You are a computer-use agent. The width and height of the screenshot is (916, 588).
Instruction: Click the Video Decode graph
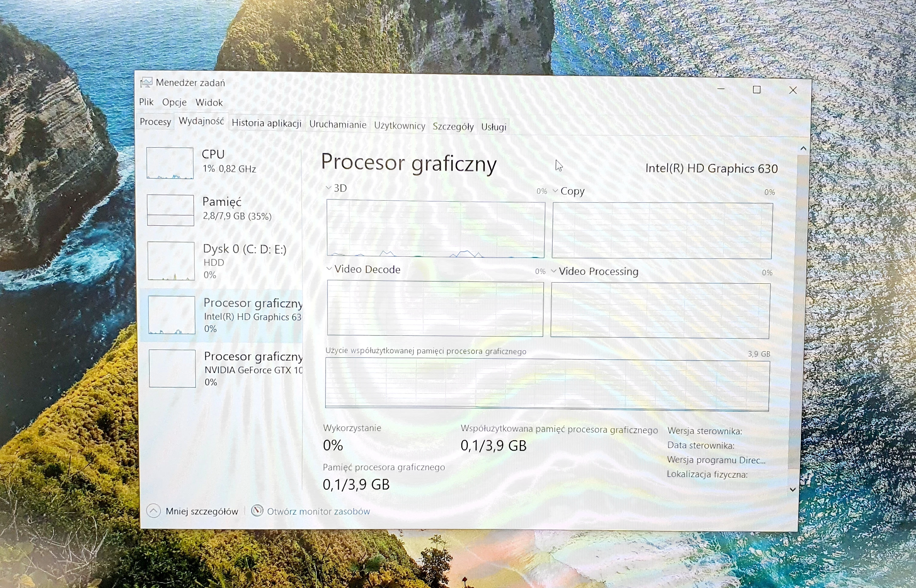point(435,309)
